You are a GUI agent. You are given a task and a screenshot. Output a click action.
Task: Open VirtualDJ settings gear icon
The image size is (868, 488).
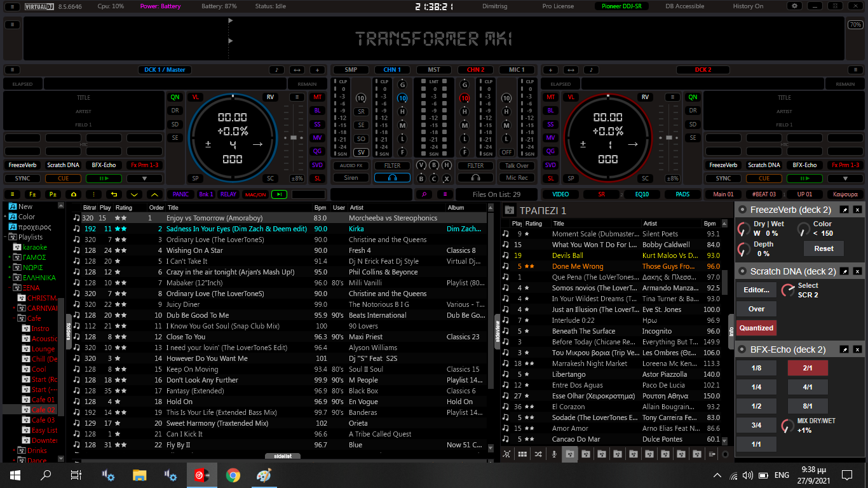(794, 6)
